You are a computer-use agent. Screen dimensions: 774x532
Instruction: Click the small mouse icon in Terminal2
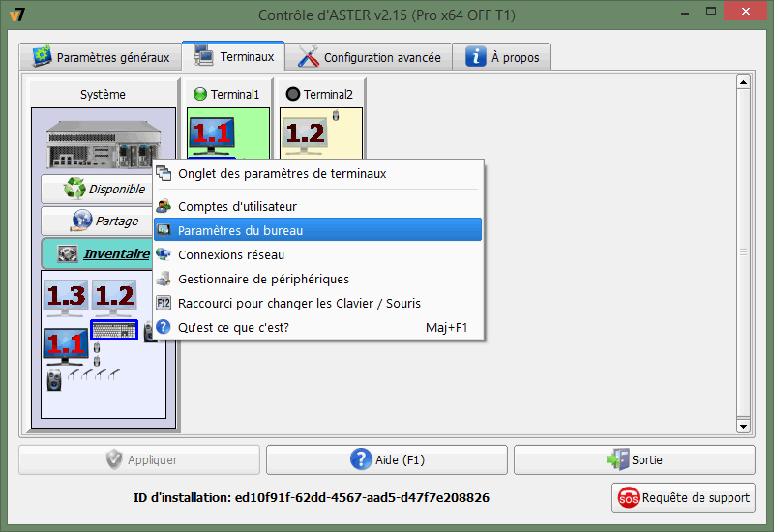(336, 116)
